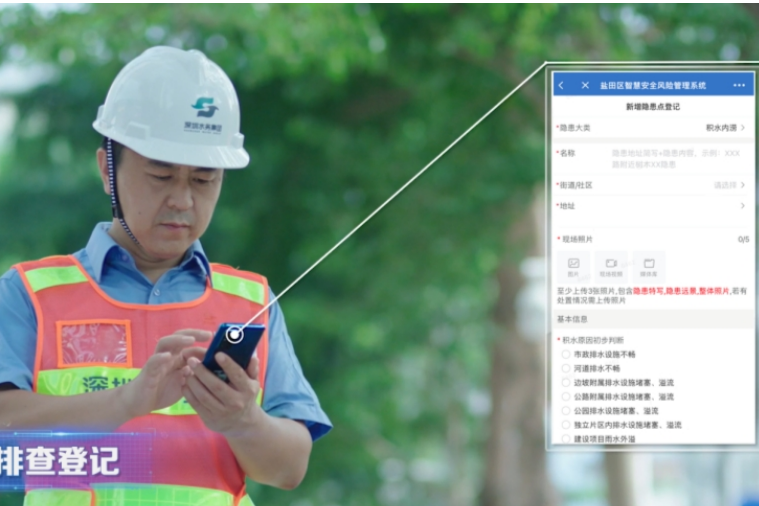Image resolution: width=759 pixels, height=506 pixels.
Task: Pick the 建设项目雨水外溢 radio option
Action: click(x=566, y=438)
